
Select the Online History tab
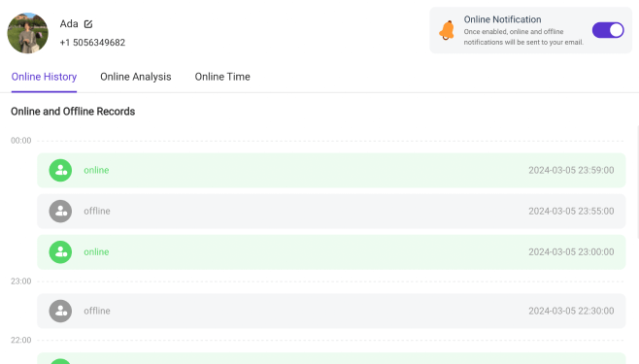point(44,77)
